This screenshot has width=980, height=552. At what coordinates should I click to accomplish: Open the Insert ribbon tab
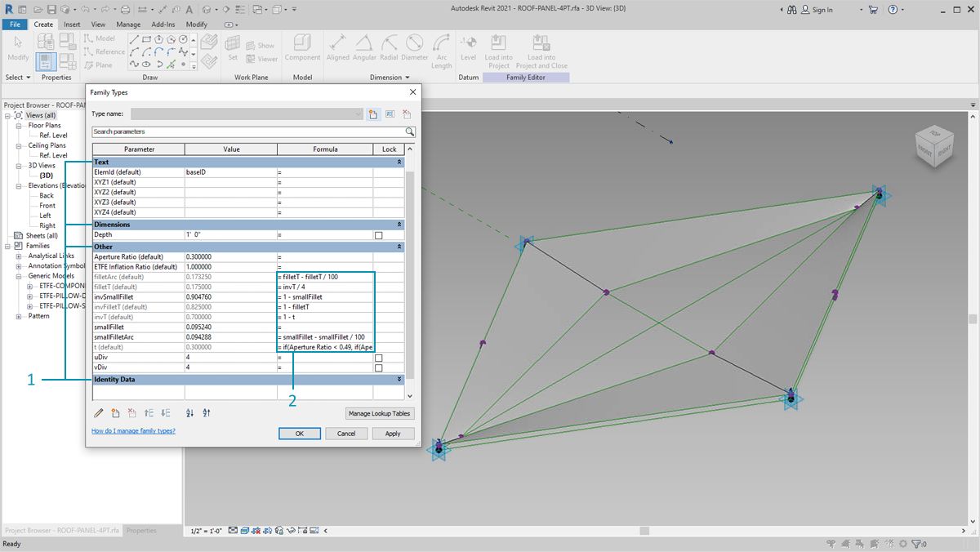click(x=72, y=24)
